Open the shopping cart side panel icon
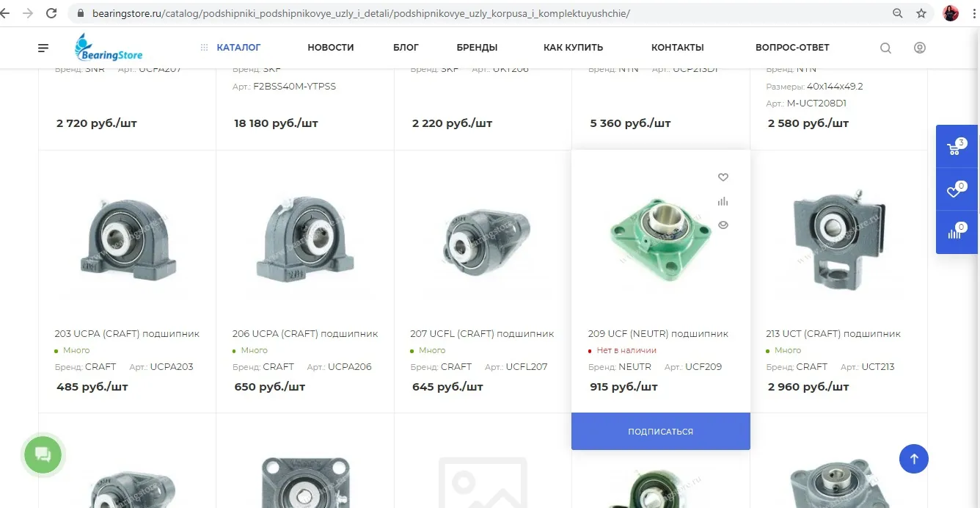 tap(957, 147)
